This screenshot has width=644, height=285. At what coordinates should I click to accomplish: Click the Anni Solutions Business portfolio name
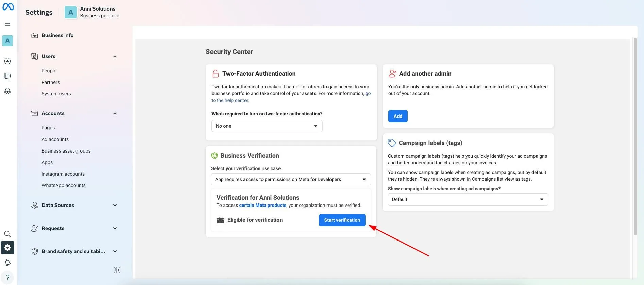pyautogui.click(x=100, y=12)
